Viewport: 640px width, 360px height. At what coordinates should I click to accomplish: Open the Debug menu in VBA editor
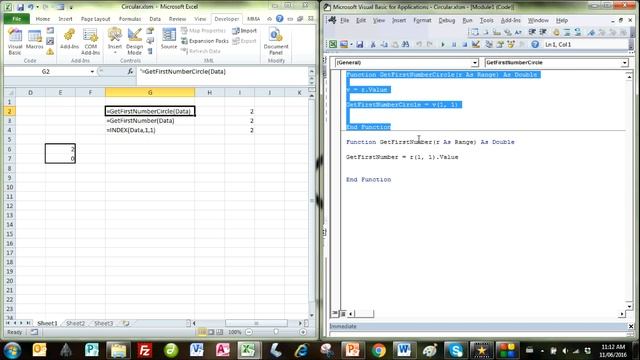coord(447,20)
